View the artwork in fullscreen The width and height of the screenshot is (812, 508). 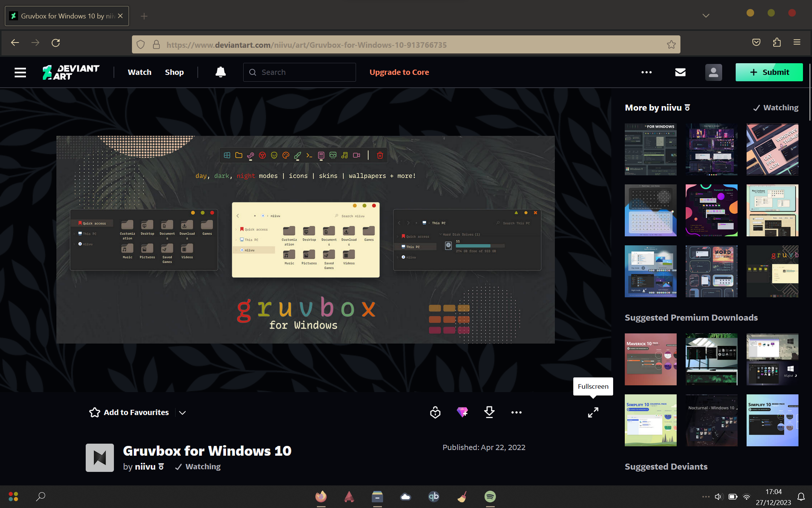593,412
